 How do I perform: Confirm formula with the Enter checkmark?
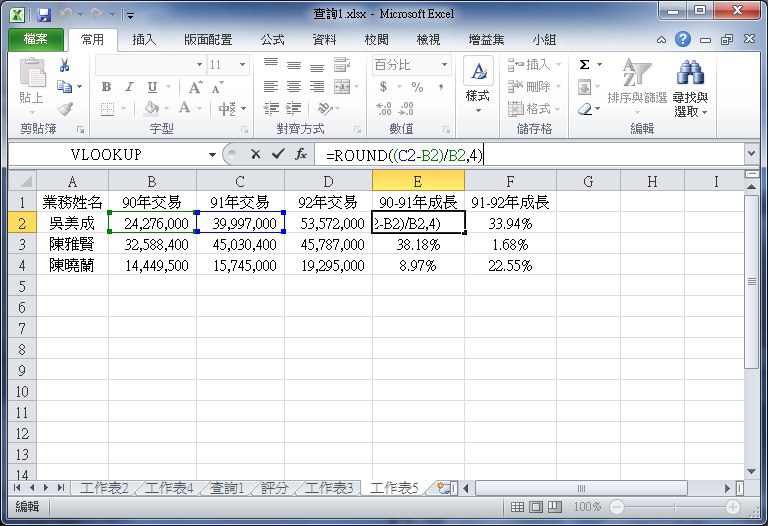tap(278, 155)
